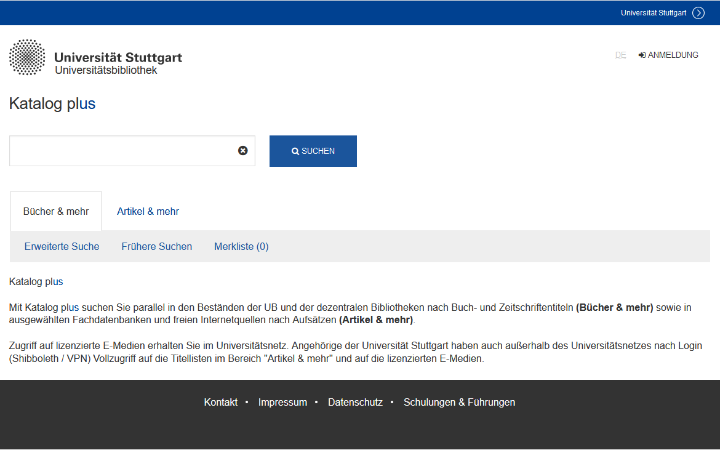720x450 pixels.
Task: Click the ANMELDUNG login link
Action: pyautogui.click(x=669, y=55)
